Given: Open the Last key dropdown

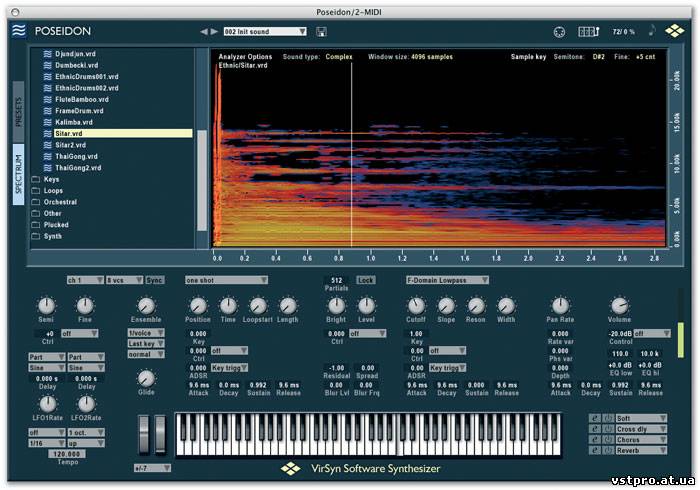Looking at the screenshot, I should [x=146, y=344].
